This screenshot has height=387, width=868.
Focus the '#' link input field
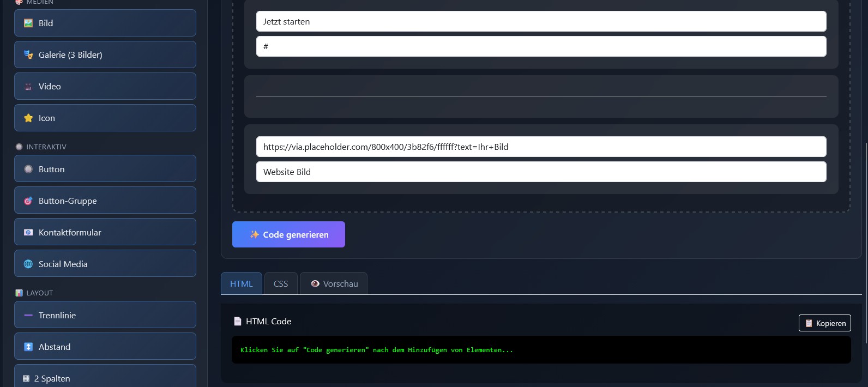pyautogui.click(x=541, y=46)
